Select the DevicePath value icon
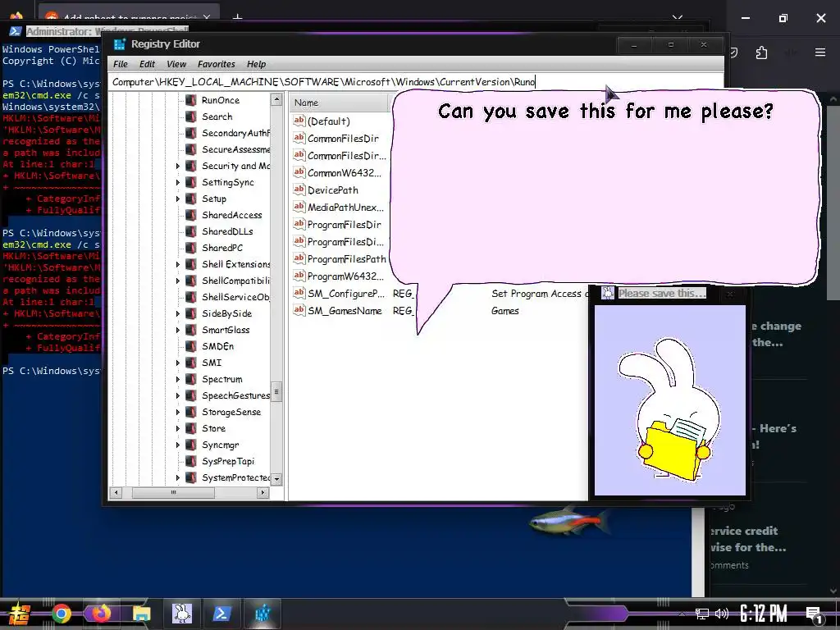The height and width of the screenshot is (630, 840). pyautogui.click(x=299, y=189)
